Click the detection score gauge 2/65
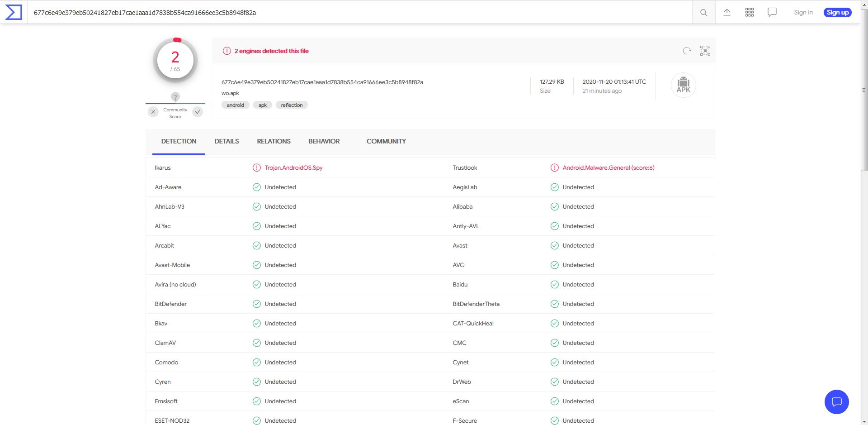868x425 pixels. click(175, 61)
